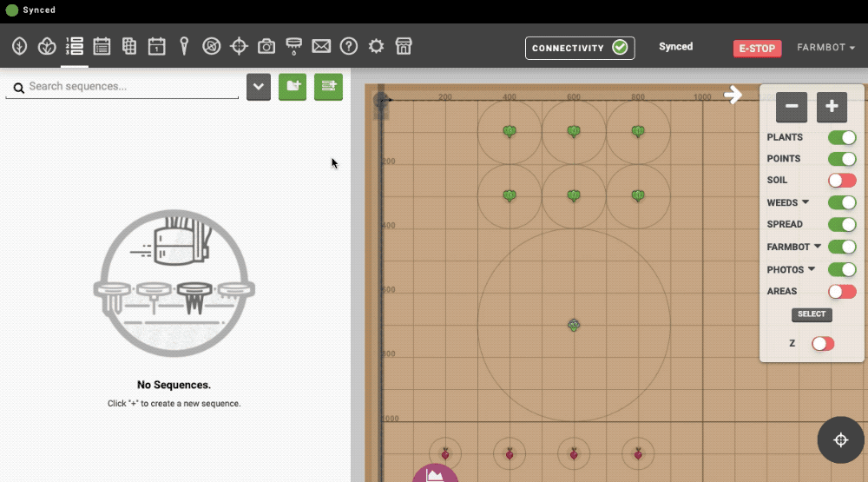Screen dimensions: 868x482
Task: Open the Plants panel leaf icon
Action: 19,47
